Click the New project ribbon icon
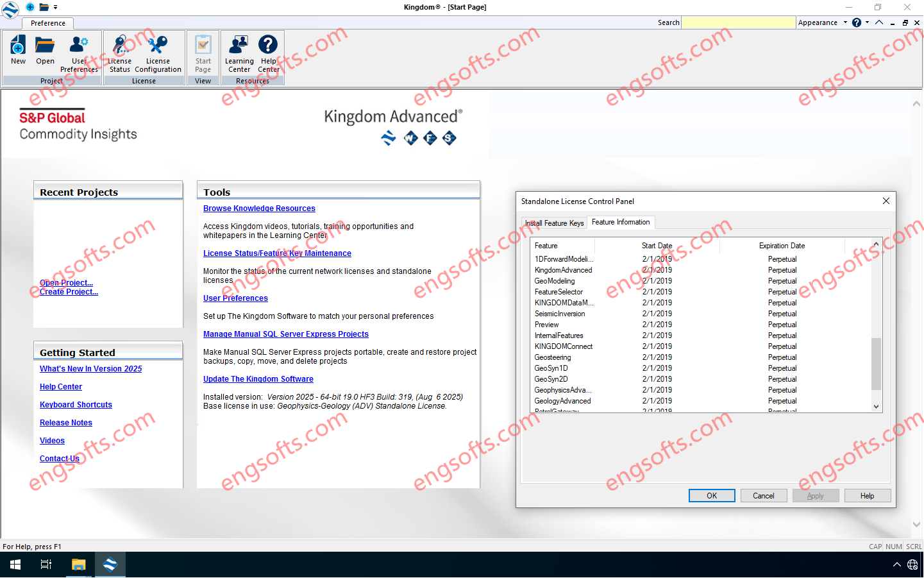Image resolution: width=924 pixels, height=578 pixels. 18,51
